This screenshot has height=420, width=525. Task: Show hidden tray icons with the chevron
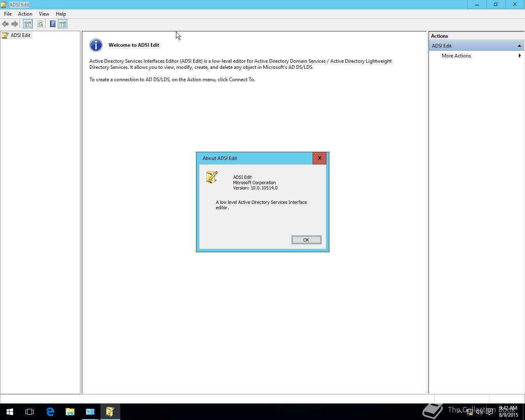tap(460, 412)
